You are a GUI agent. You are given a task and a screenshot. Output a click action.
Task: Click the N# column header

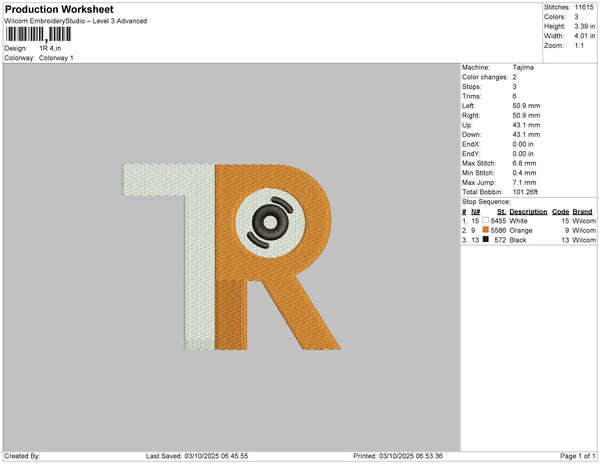pyautogui.click(x=475, y=212)
